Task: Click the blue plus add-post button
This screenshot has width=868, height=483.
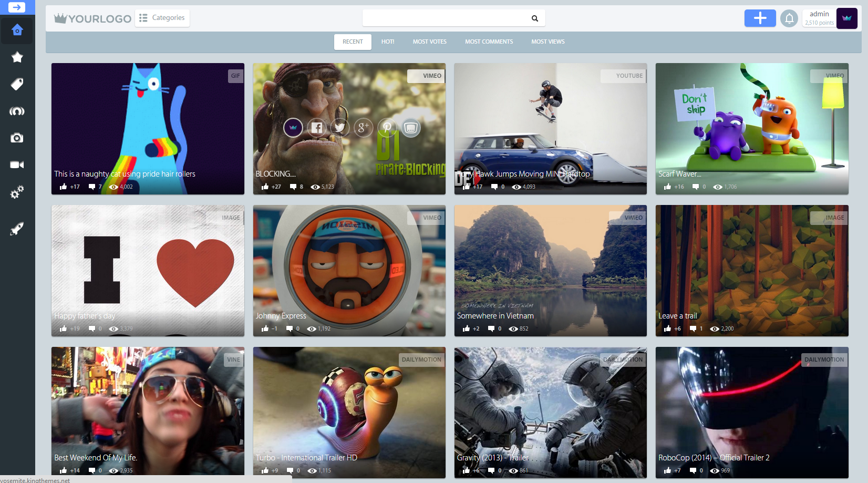Action: tap(760, 18)
